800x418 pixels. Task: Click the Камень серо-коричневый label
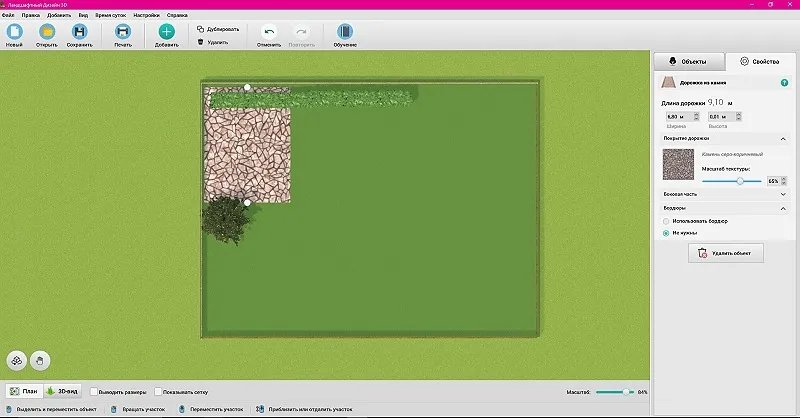(732, 154)
